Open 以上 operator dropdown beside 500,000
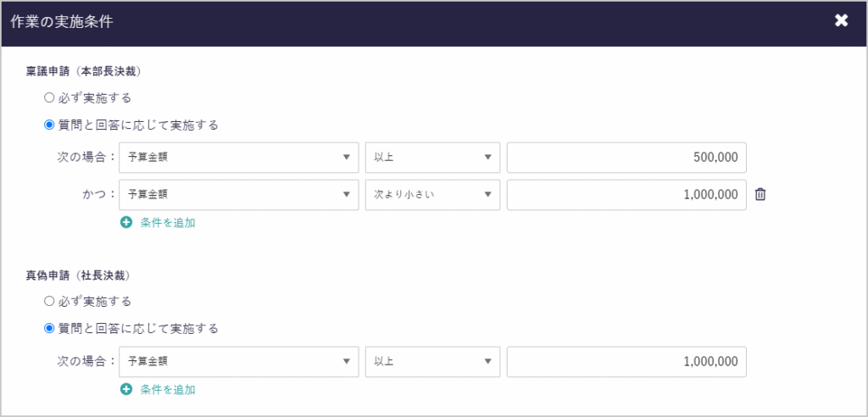The image size is (868, 417). pos(432,158)
